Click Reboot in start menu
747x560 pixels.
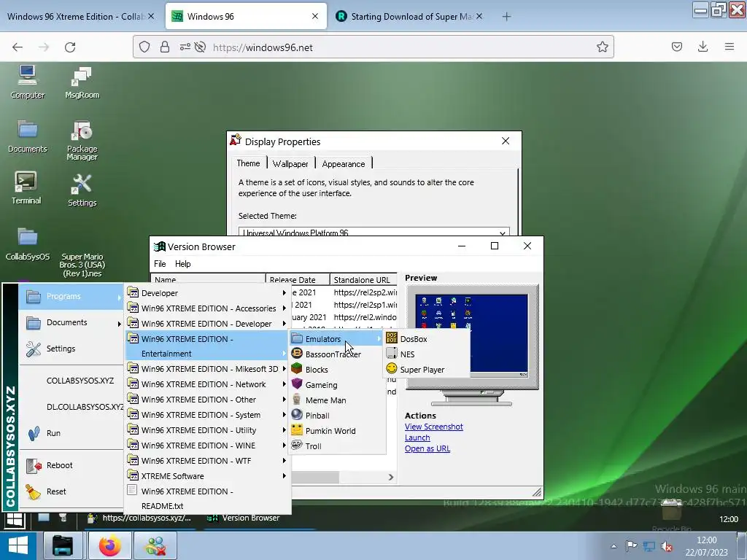coord(71,465)
